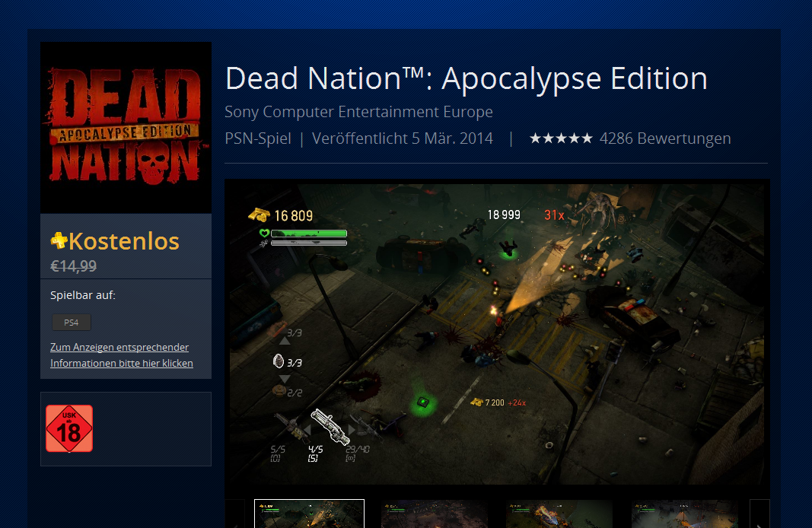Click the 'Kostenlos' price label
This screenshot has width=812, height=528.
124,241
